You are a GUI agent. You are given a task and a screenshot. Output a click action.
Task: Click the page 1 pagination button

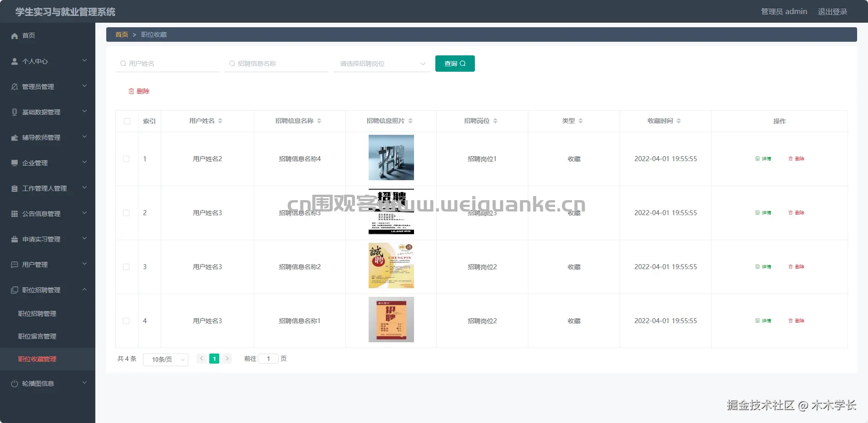point(214,359)
